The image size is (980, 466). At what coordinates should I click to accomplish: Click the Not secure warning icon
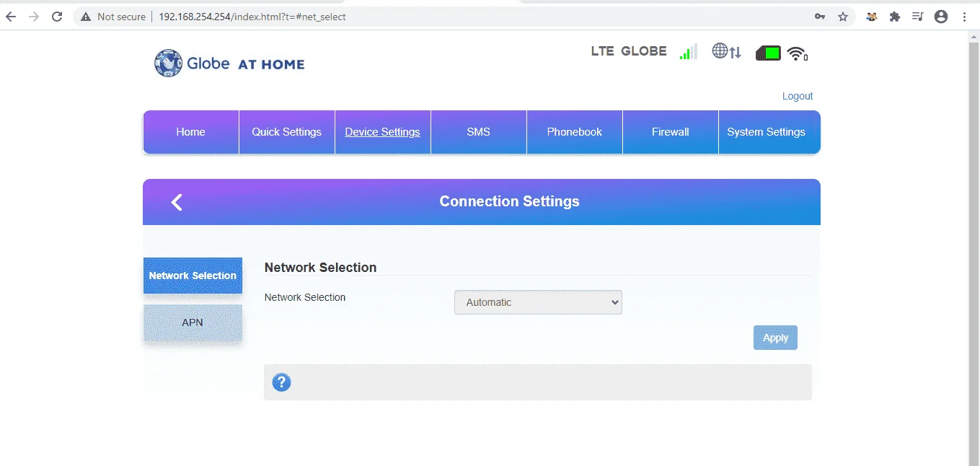click(x=86, y=17)
